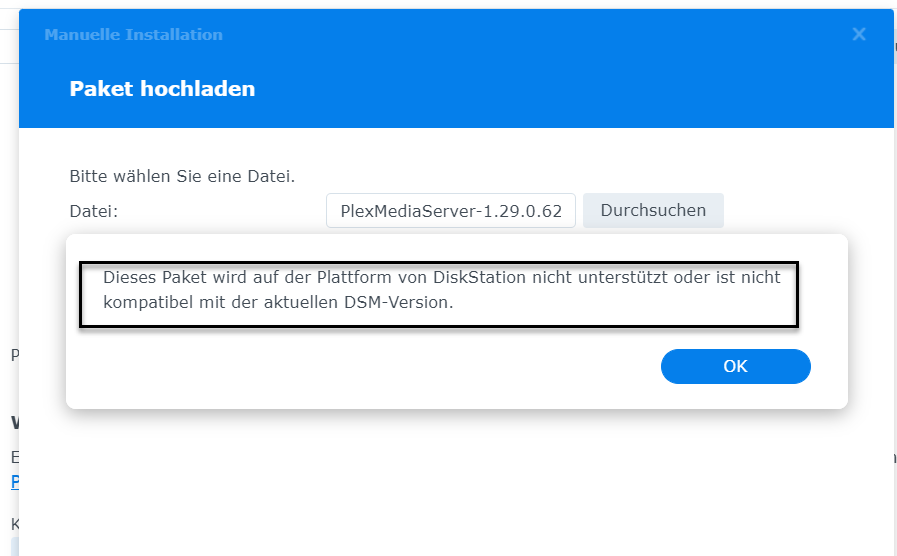The image size is (897, 556).
Task: Click the 'Bitte wählen Sie eine Datei' instruction
Action: click(x=182, y=176)
